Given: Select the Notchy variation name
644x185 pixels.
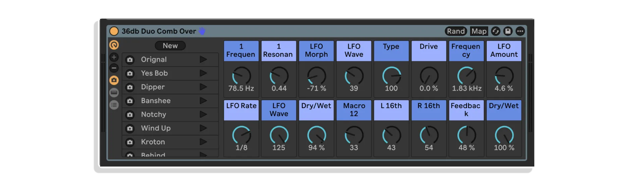Looking at the screenshot, I should [x=153, y=114].
